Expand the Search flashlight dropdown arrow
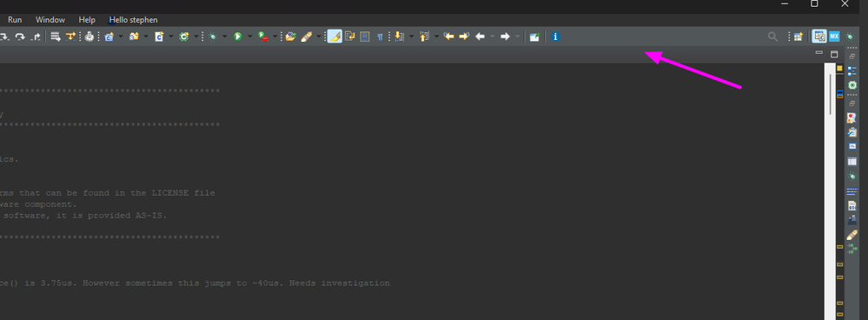The width and height of the screenshot is (868, 320). pyautogui.click(x=318, y=37)
